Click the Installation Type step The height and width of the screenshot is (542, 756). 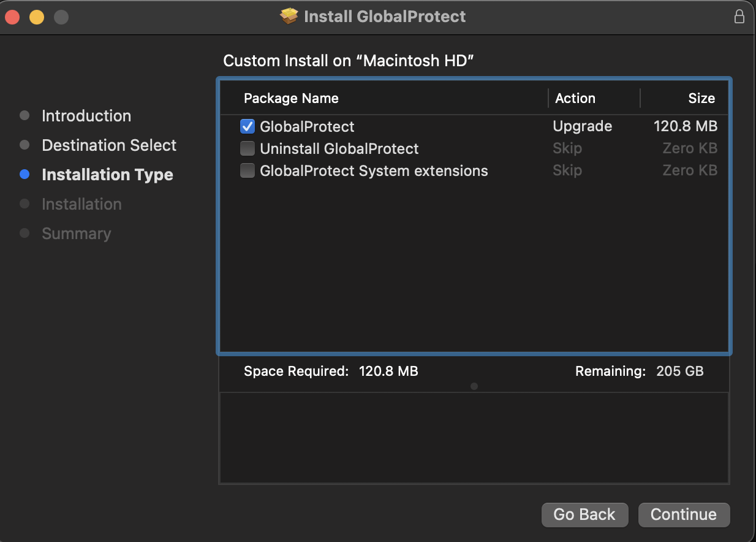pos(107,175)
